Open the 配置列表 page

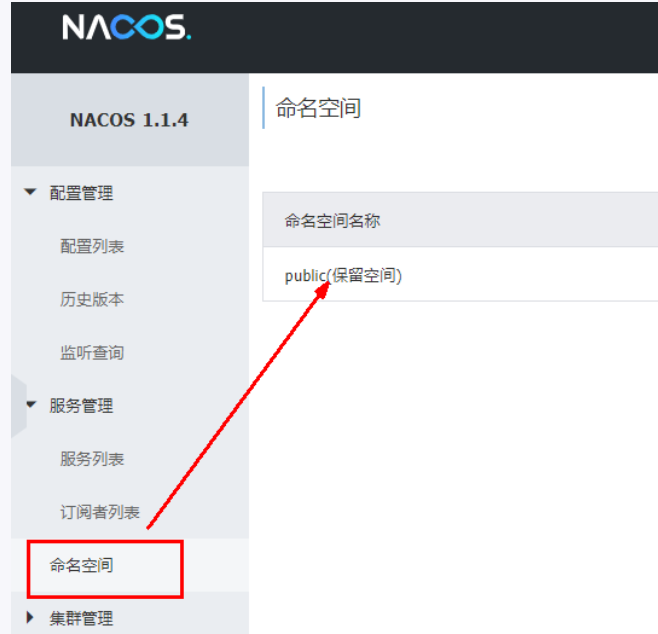click(x=92, y=246)
